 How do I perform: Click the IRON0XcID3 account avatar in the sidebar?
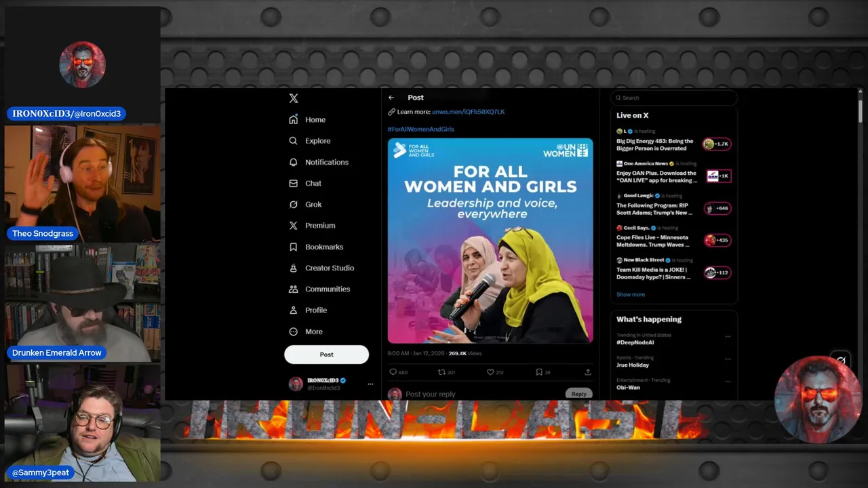296,384
